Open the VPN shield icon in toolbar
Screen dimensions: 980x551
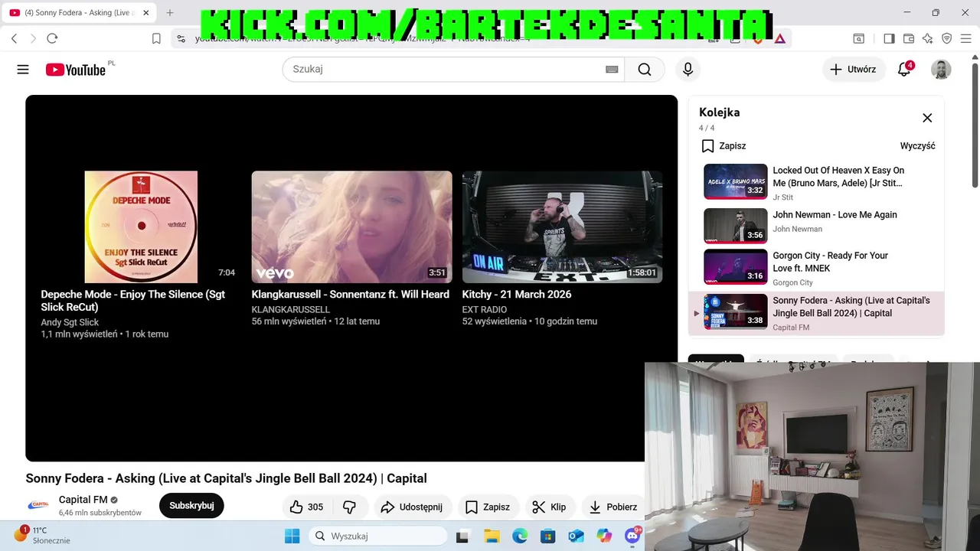point(947,38)
